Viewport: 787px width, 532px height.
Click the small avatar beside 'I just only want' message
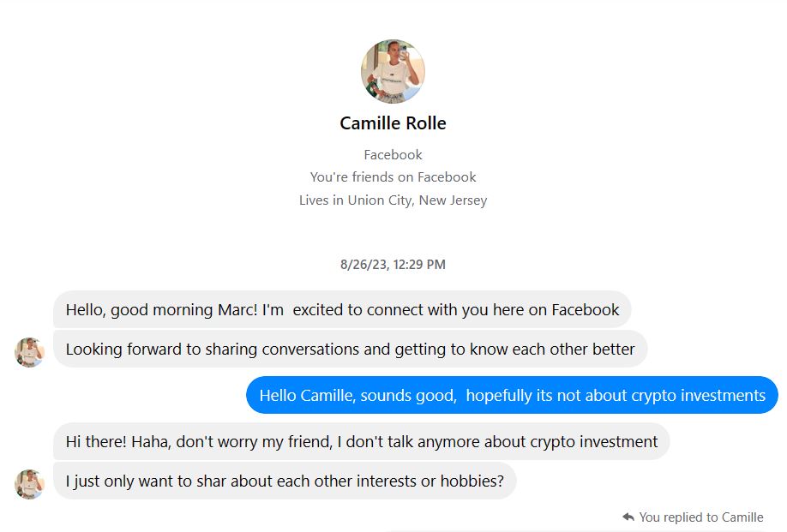point(29,483)
